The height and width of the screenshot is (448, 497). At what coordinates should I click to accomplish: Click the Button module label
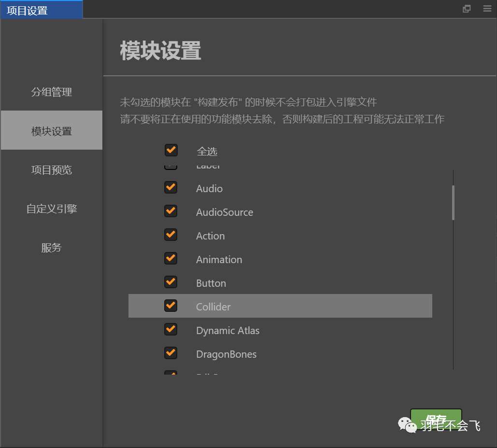point(211,283)
